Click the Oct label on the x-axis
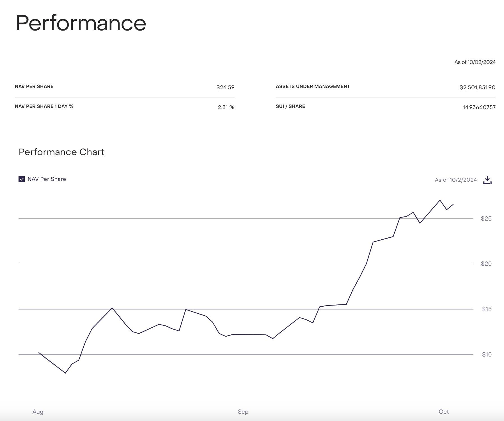Image resolution: width=504 pixels, height=421 pixels. 444,412
